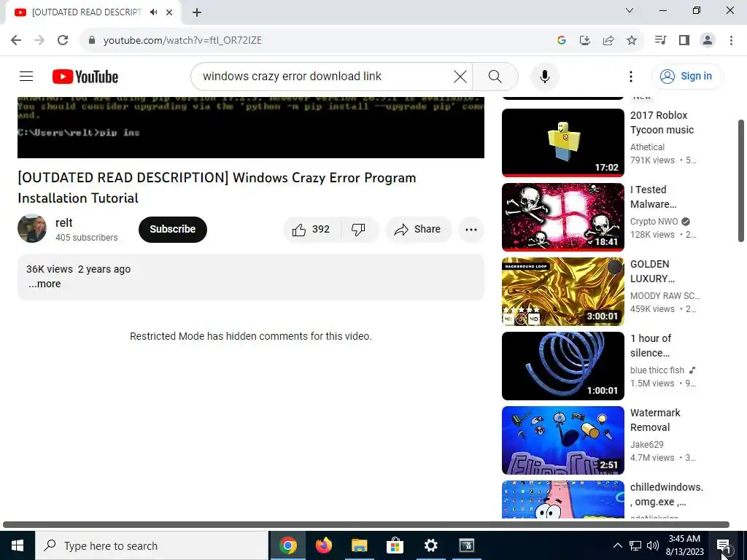
Task: Like the video with thumbs up
Action: tap(312, 230)
